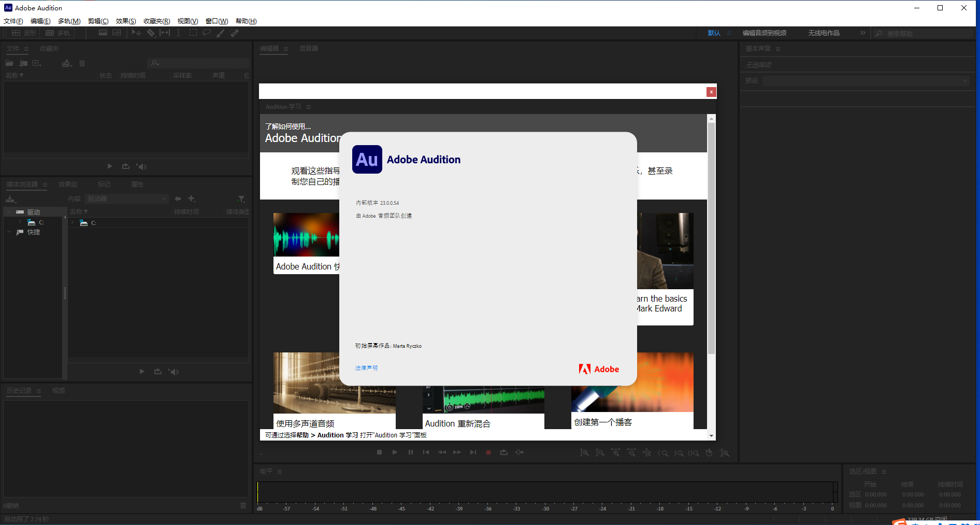
Task: Select the Spectral Frequency Display icon
Action: (x=103, y=32)
